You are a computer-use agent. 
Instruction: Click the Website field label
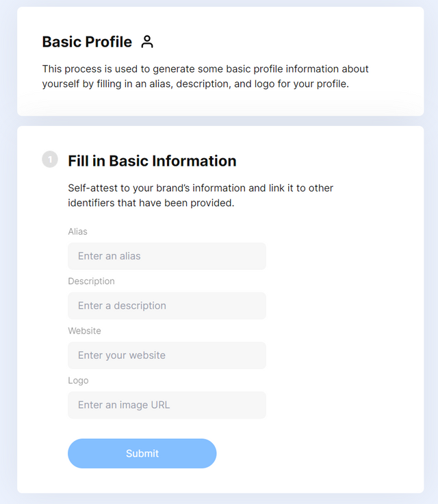pos(84,331)
